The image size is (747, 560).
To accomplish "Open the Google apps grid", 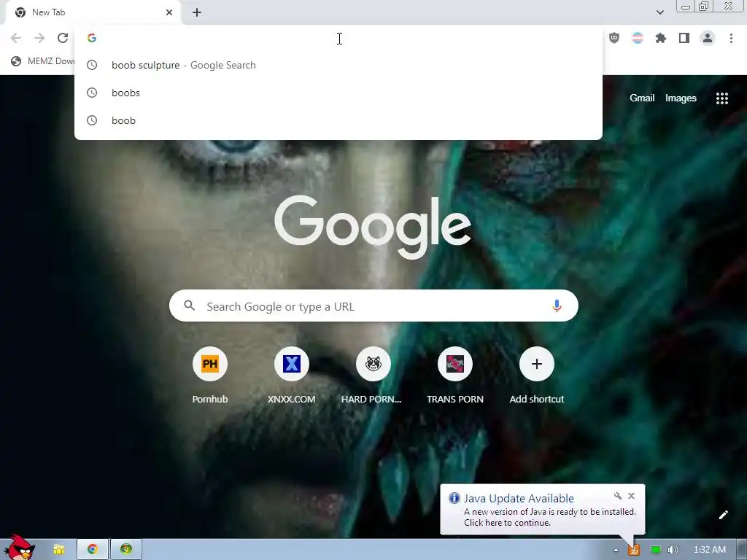I will pos(722,98).
